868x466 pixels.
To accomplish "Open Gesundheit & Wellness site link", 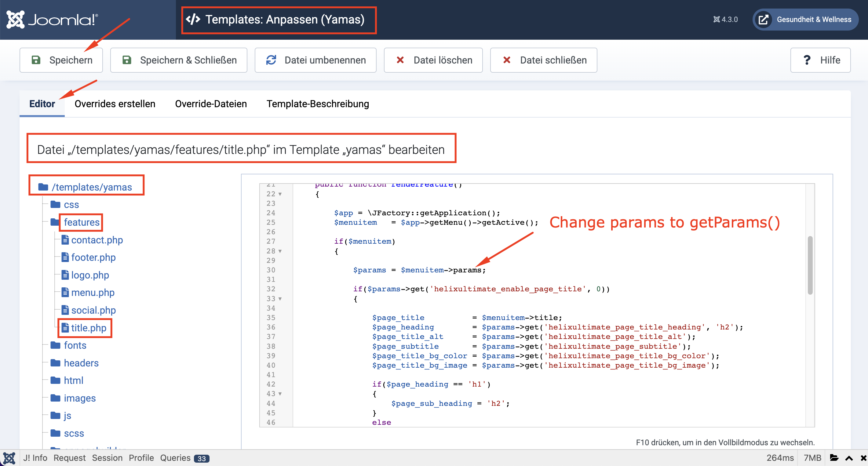I will pyautogui.click(x=805, y=20).
